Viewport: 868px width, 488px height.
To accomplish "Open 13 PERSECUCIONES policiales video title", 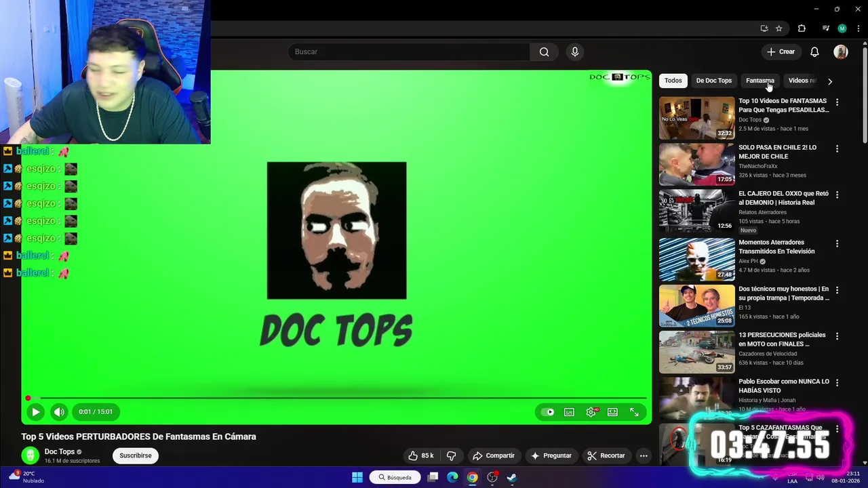I will click(x=782, y=340).
